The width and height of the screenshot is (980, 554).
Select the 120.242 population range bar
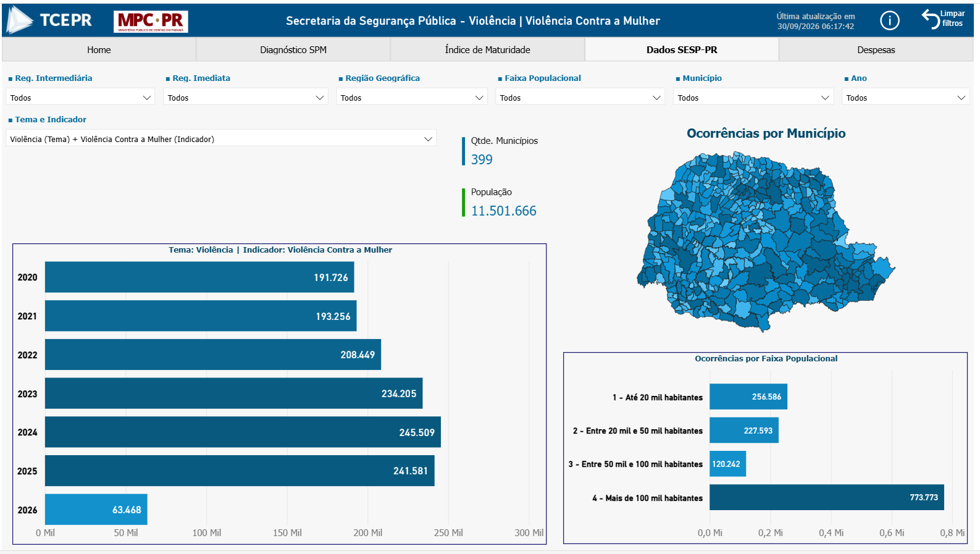click(x=727, y=464)
